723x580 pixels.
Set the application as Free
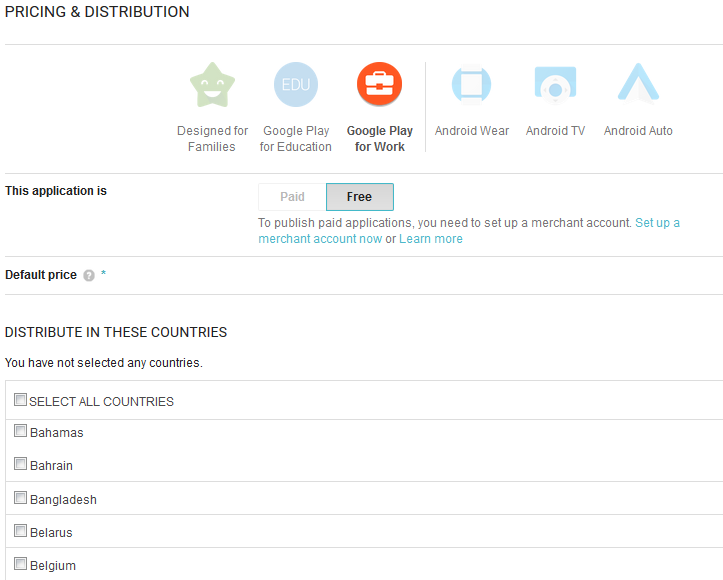click(360, 197)
